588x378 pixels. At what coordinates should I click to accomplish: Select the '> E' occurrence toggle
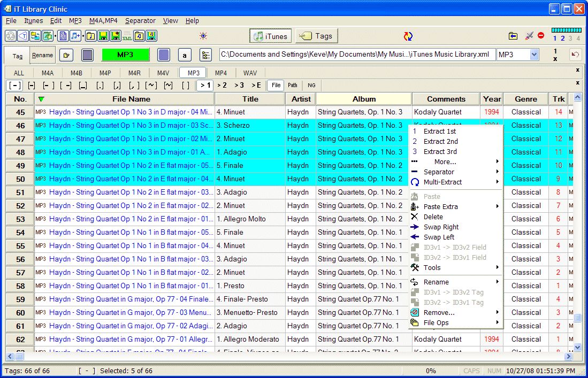tap(256, 86)
